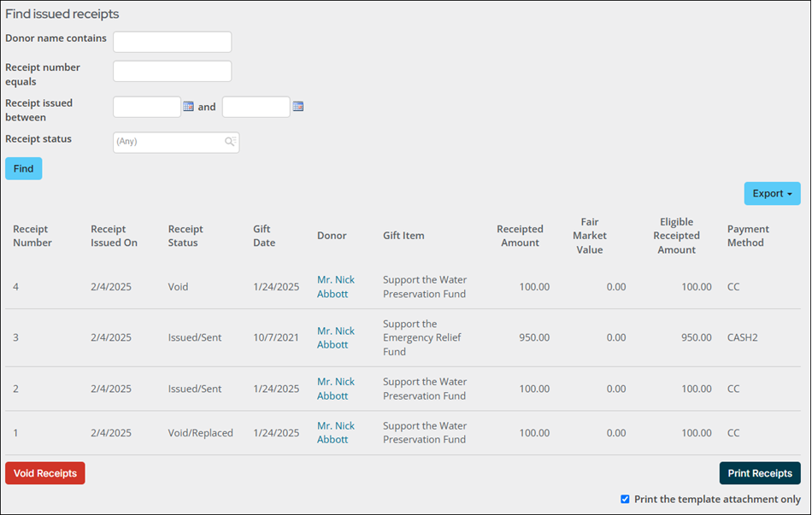This screenshot has width=812, height=515.
Task: Open Mr. Nick Abbott link in receipt 4 row
Action: [x=336, y=287]
